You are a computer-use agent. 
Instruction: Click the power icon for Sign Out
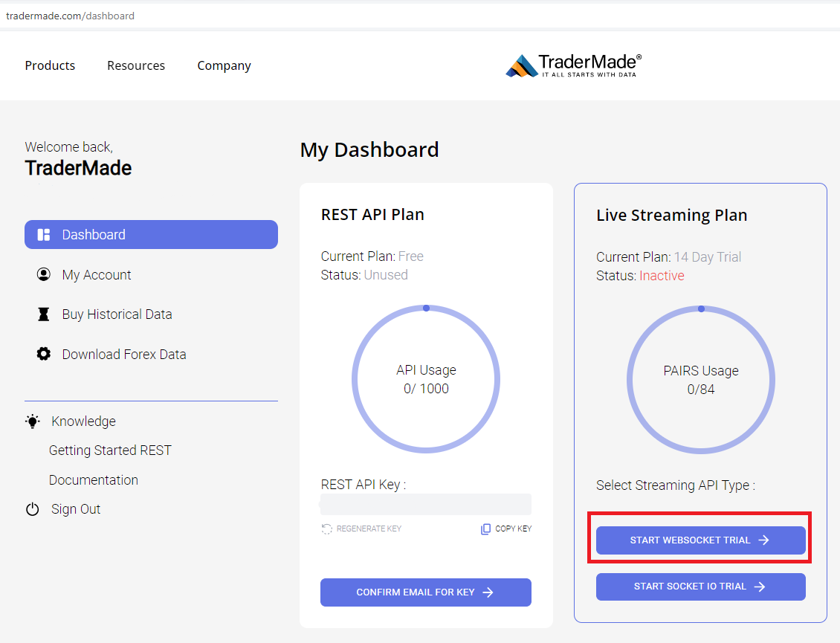tap(33, 509)
